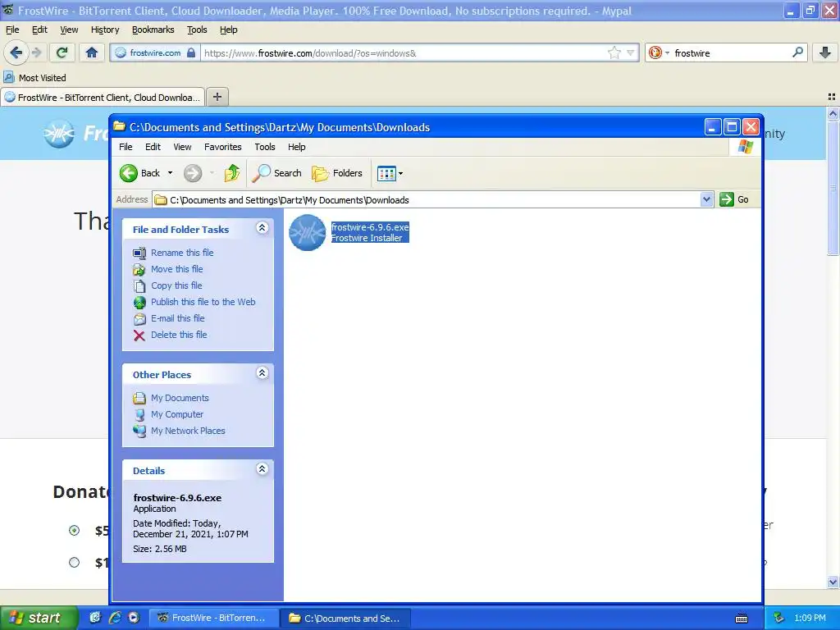The width and height of the screenshot is (840, 630).
Task: Open search engine selector dropdown arrow
Action: tap(667, 52)
